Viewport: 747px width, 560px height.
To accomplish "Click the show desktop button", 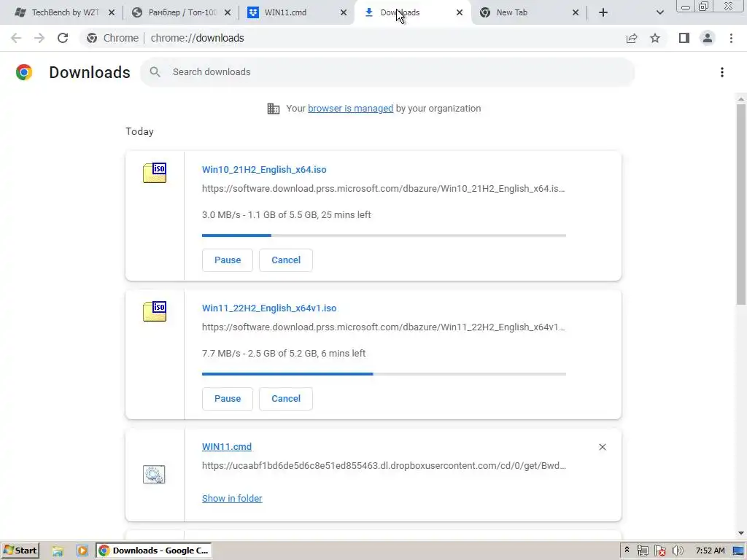I will (739, 551).
